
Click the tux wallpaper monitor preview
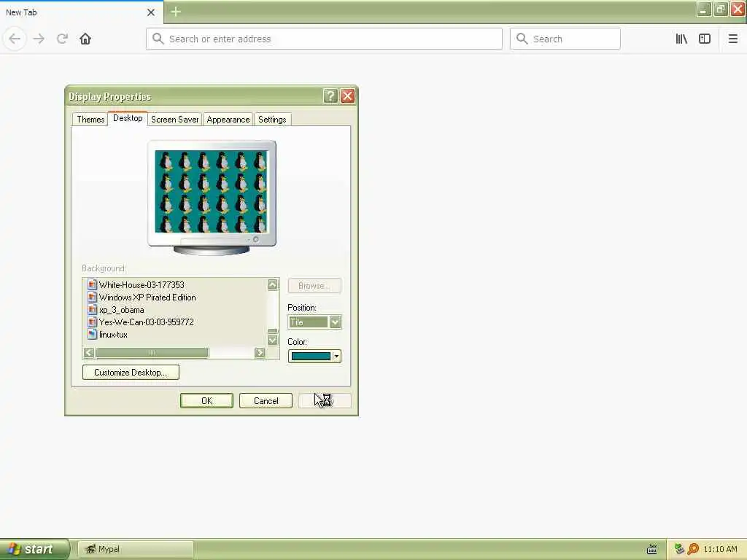211,192
